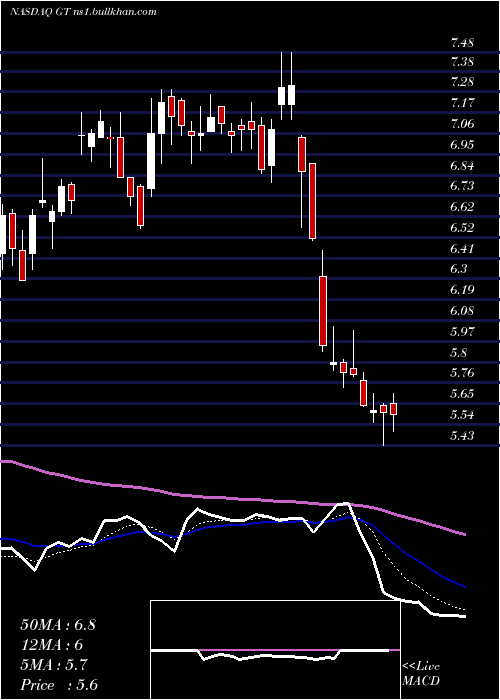
Task: Click the 7.17 price axis label
Action: click(462, 103)
